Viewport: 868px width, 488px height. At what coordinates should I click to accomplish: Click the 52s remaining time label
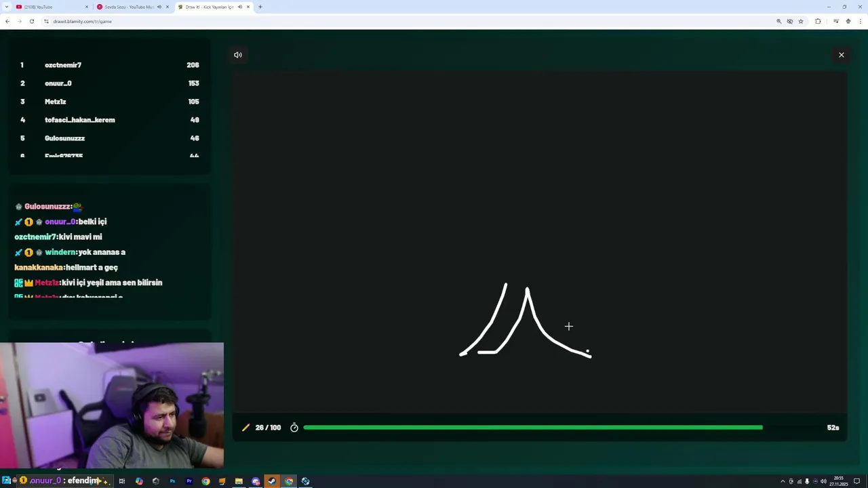pyautogui.click(x=833, y=428)
